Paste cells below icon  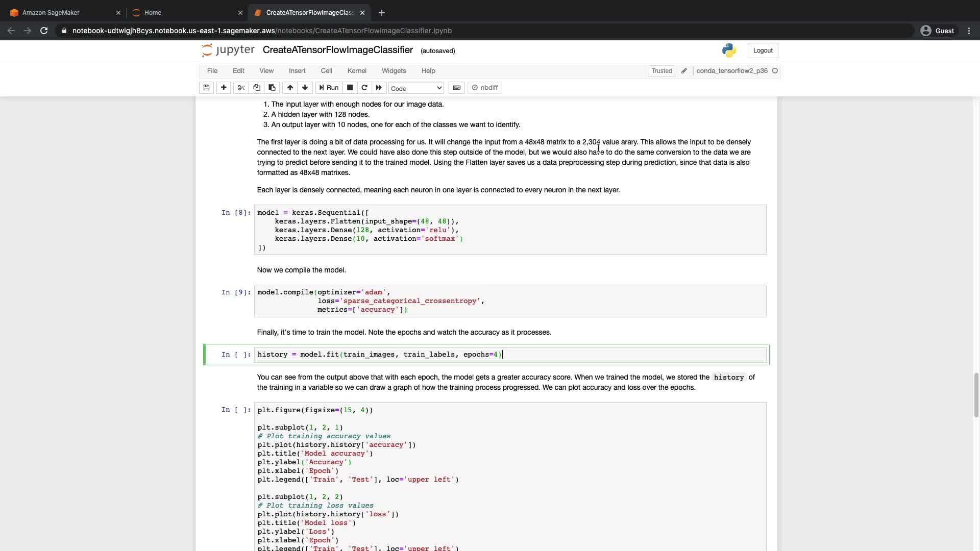(x=272, y=88)
